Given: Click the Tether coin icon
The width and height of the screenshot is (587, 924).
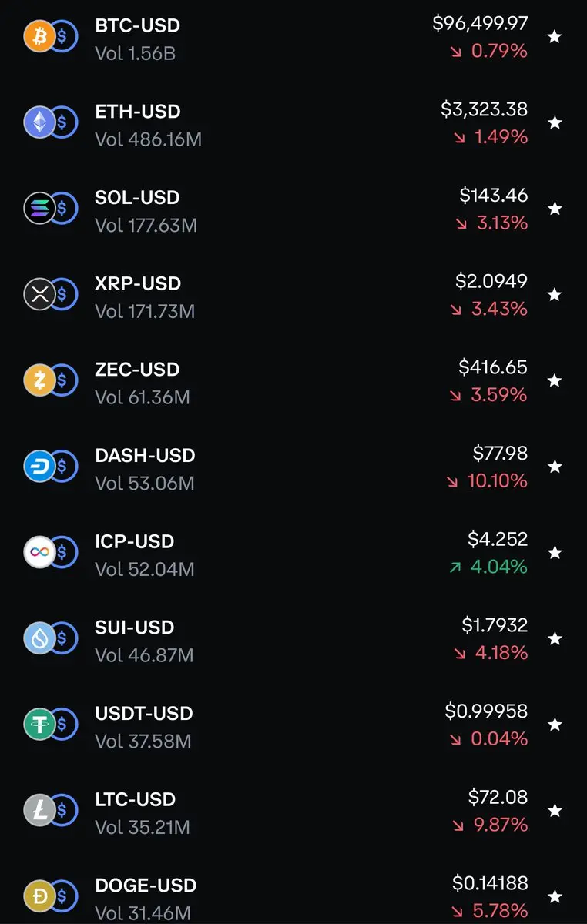Looking at the screenshot, I should click(x=39, y=725).
